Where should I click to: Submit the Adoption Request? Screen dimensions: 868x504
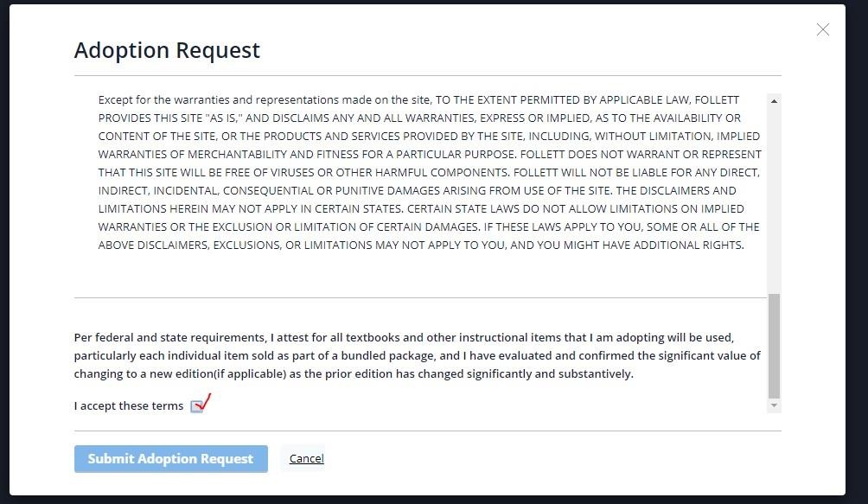[x=171, y=459]
